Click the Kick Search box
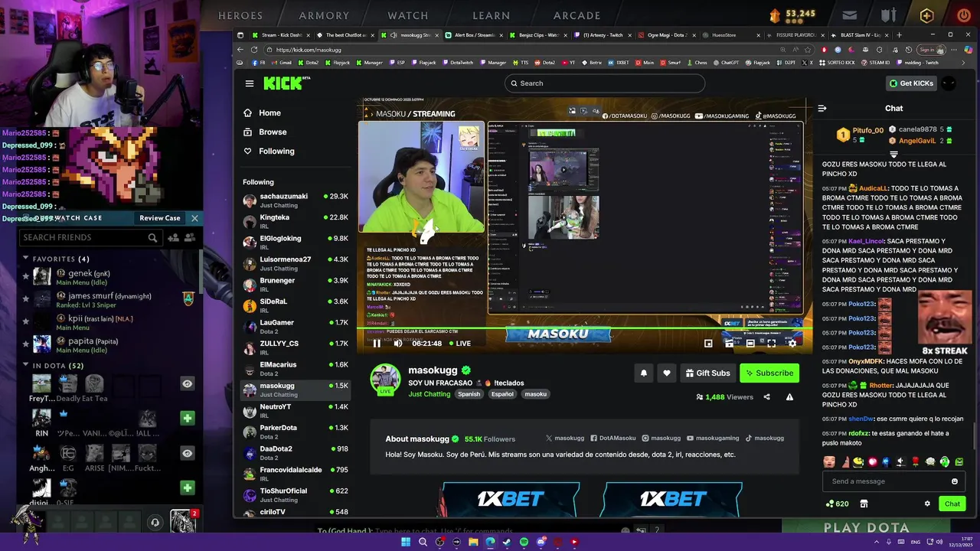The height and width of the screenshot is (551, 980). pyautogui.click(x=605, y=83)
